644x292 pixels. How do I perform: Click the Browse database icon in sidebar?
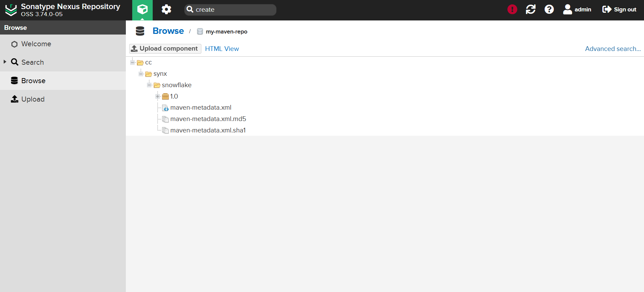(x=14, y=80)
